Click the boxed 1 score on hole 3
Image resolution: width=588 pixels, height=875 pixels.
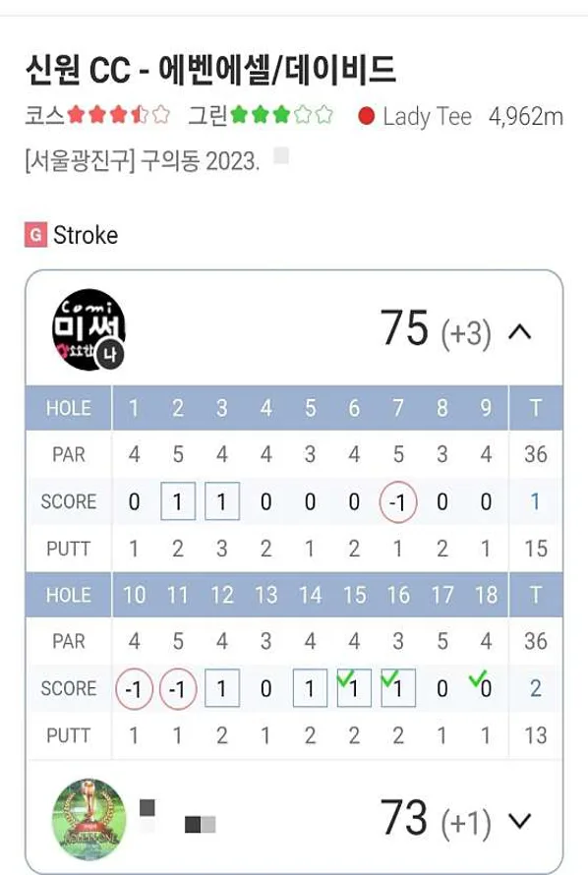point(221,501)
